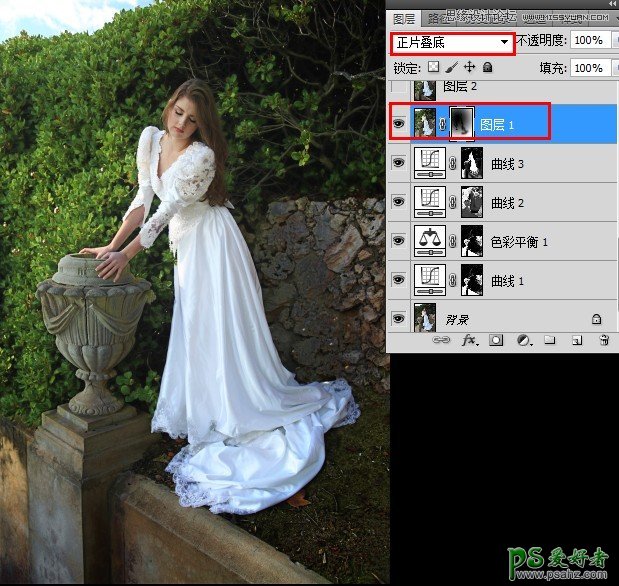The height and width of the screenshot is (586, 619).
Task: Open the 正片叠底 blend mode dropdown
Action: point(451,42)
